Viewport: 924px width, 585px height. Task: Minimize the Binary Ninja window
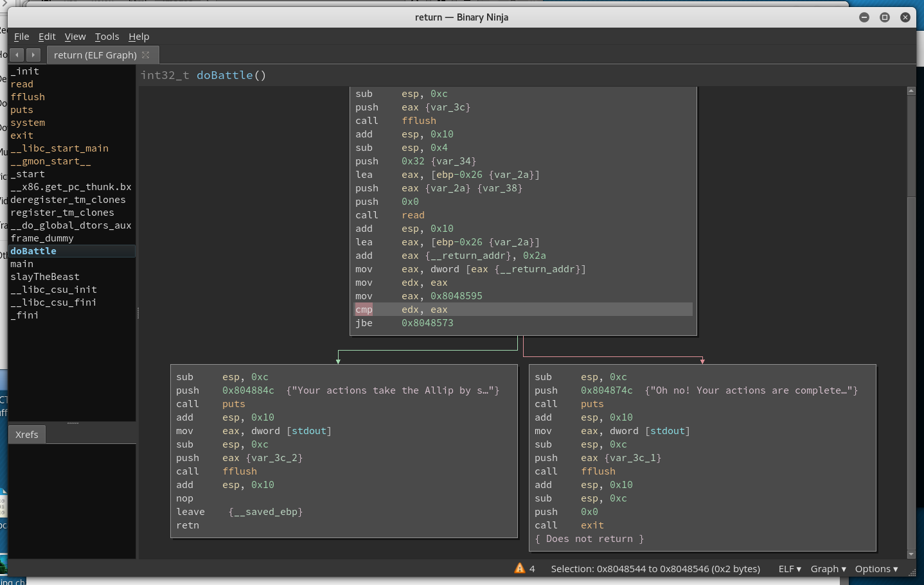(x=864, y=17)
